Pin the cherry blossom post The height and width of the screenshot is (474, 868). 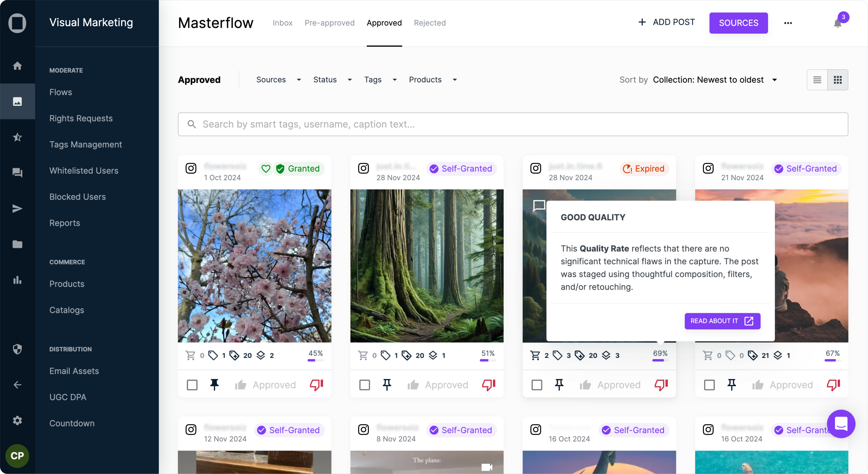(214, 384)
